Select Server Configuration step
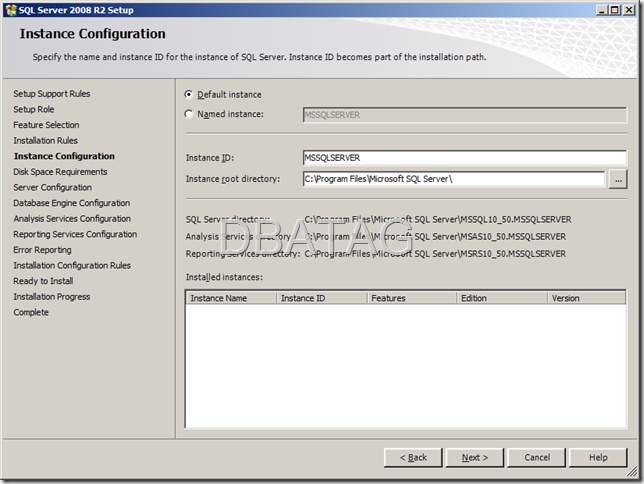 (x=53, y=187)
